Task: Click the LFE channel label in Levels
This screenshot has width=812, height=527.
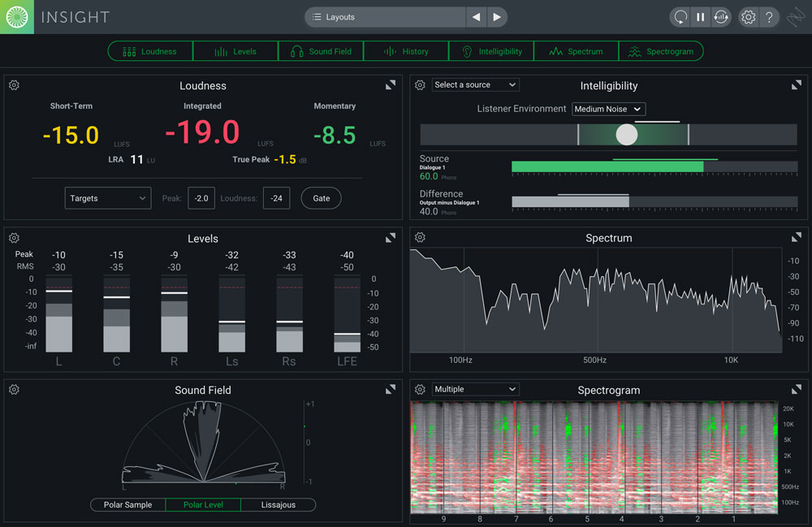Action: (x=347, y=361)
